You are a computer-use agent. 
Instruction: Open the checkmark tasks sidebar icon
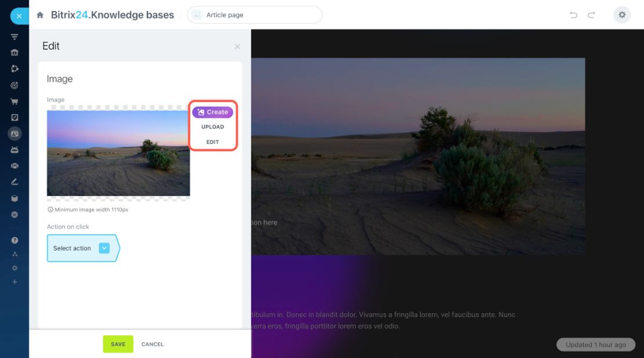[15, 117]
